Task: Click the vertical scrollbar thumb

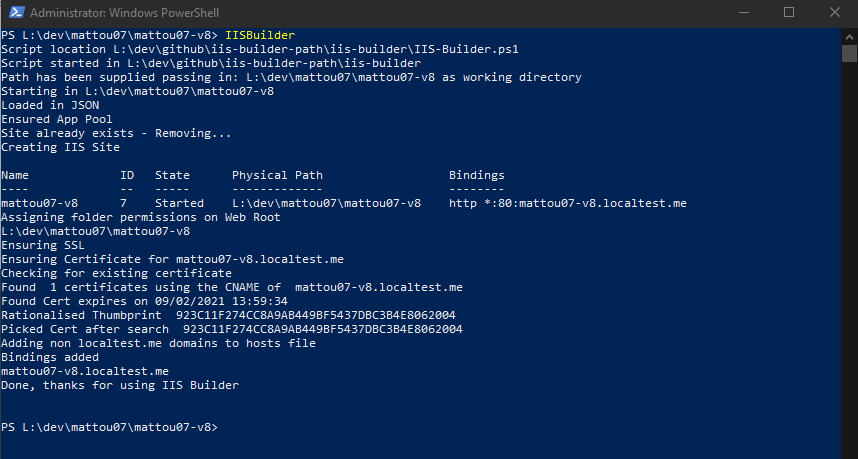Action: 849,54
